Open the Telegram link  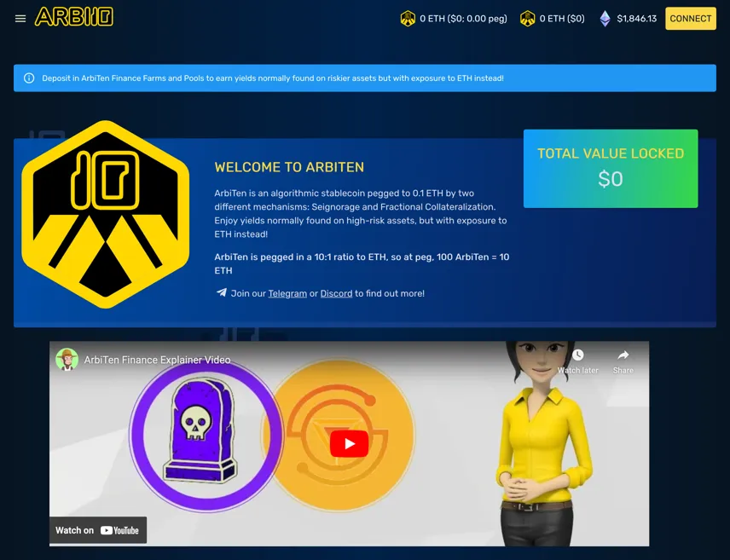coord(287,294)
